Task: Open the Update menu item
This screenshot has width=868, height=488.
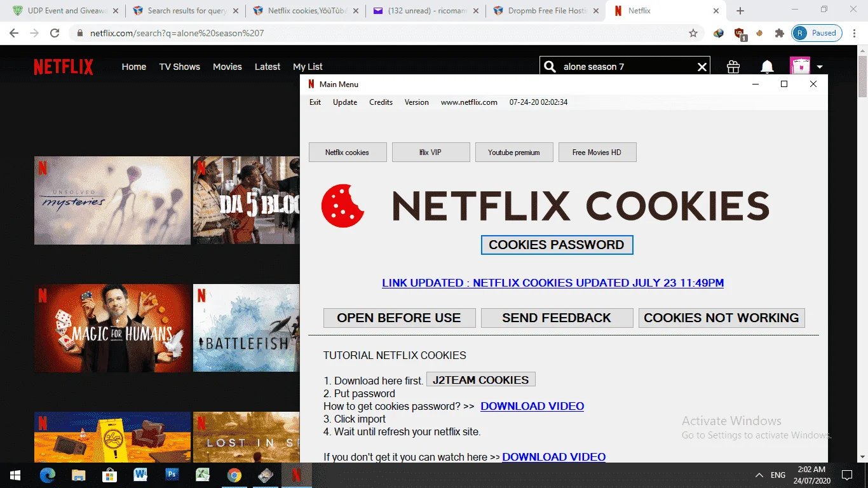Action: point(345,102)
